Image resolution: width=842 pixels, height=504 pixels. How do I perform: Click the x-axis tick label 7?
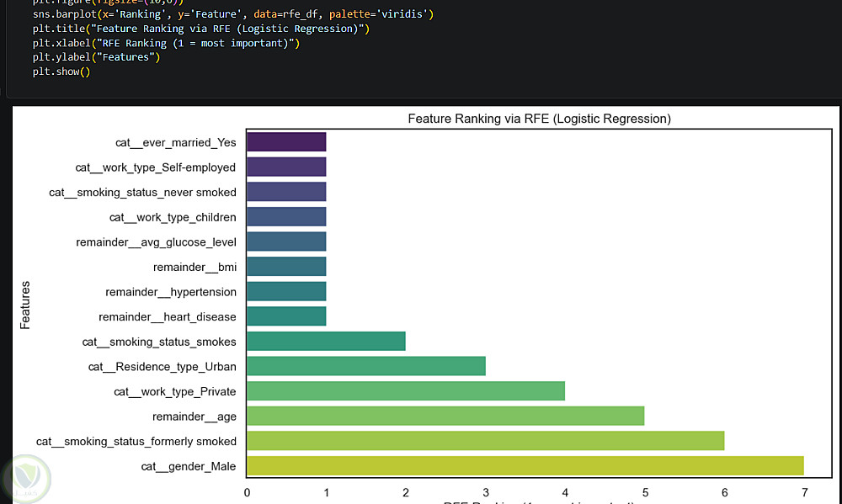(803, 492)
